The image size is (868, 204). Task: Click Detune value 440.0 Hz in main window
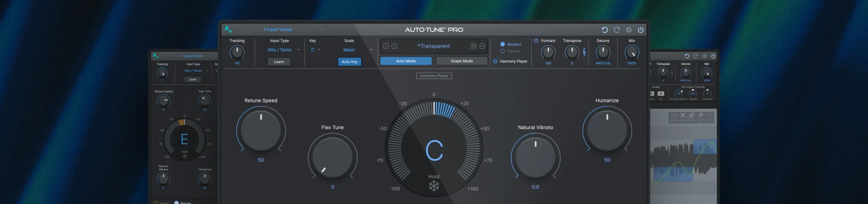pos(603,64)
